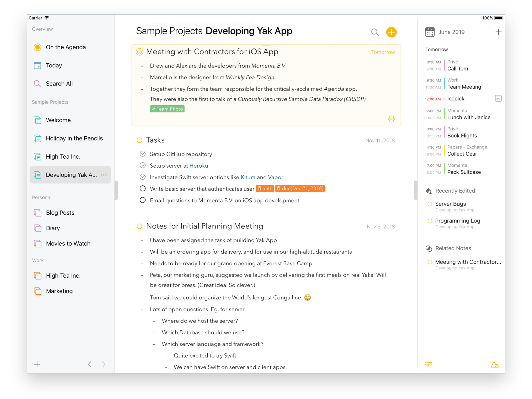Open linked note icon beside Icepick
Image resolution: width=532 pixels, height=399 pixels.
498,98
